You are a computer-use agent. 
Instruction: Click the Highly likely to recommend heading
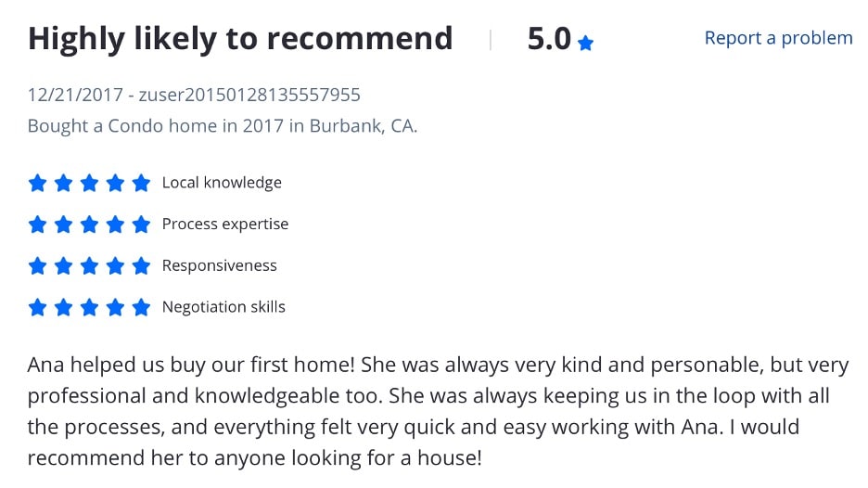pyautogui.click(x=240, y=39)
